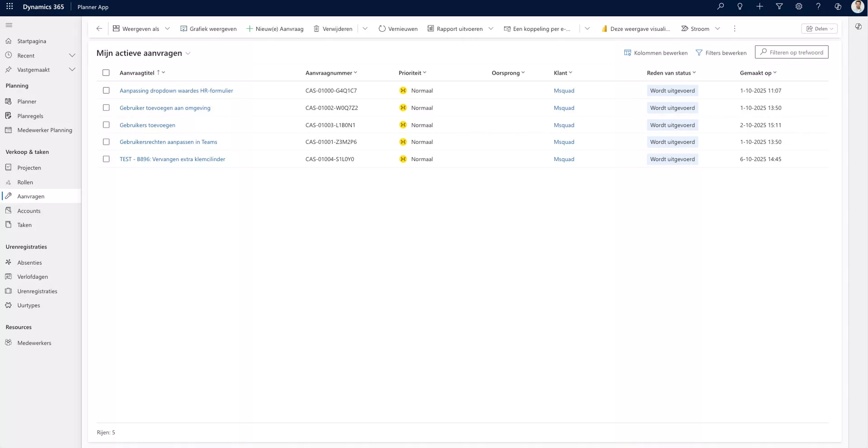Open the Stroom dropdown chevron
Image resolution: width=868 pixels, height=448 pixels.
point(717,29)
